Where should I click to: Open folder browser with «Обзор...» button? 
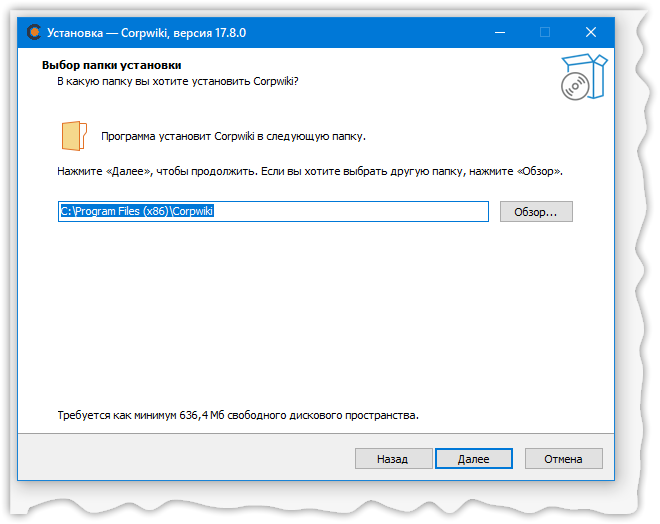click(535, 212)
